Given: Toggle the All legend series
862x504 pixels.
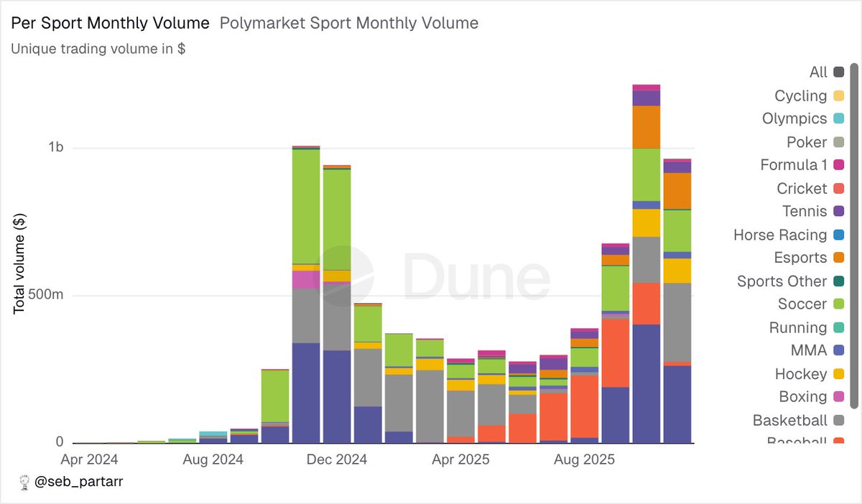Looking at the screenshot, I should click(826, 72).
